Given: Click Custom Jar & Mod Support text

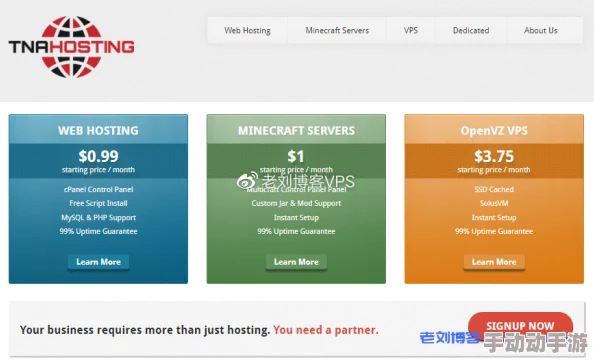Looking at the screenshot, I should (296, 203).
